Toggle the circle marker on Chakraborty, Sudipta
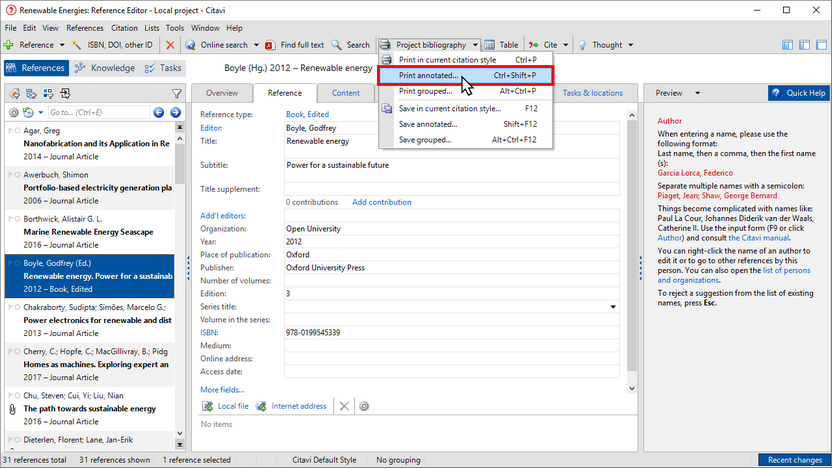The image size is (832, 468). point(18,307)
